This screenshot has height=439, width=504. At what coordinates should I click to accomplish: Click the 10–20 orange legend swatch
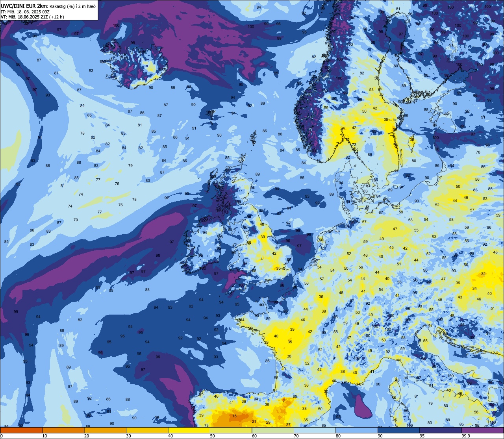point(63,430)
